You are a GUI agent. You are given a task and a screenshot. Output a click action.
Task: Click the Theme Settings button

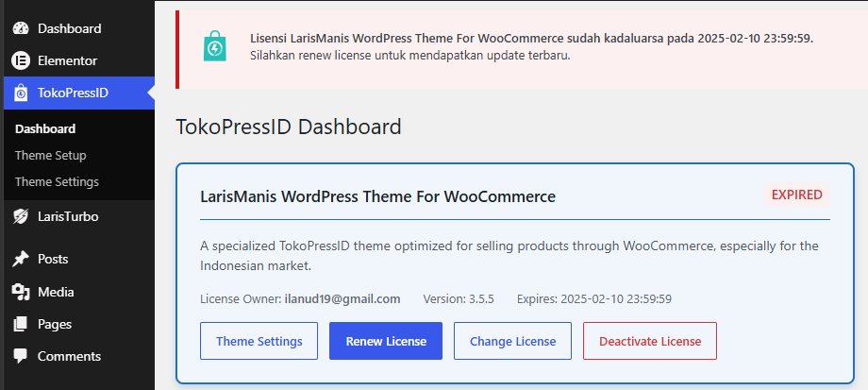[x=259, y=341]
